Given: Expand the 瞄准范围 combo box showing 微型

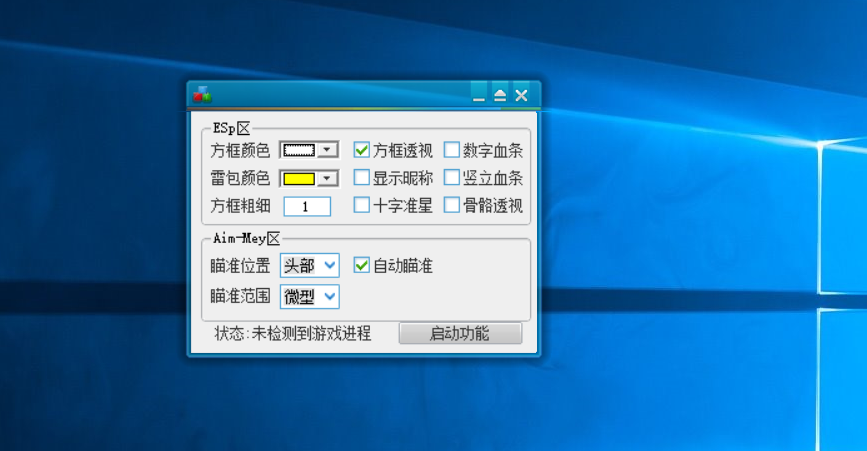Looking at the screenshot, I should (330, 296).
